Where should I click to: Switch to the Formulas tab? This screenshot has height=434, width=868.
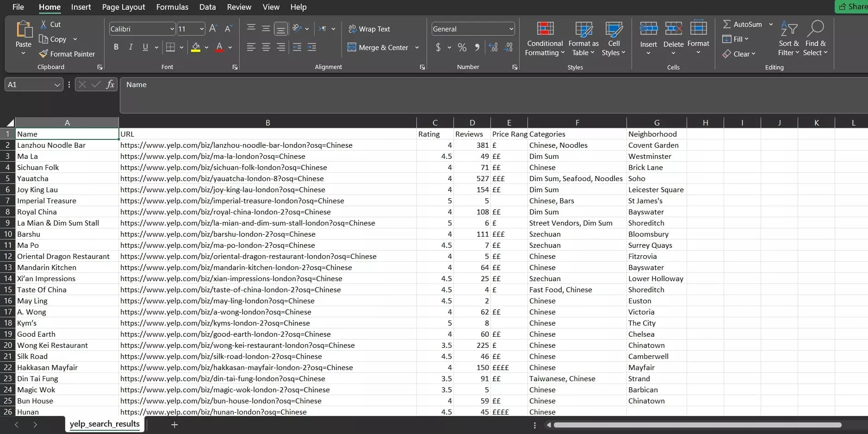pyautogui.click(x=172, y=7)
